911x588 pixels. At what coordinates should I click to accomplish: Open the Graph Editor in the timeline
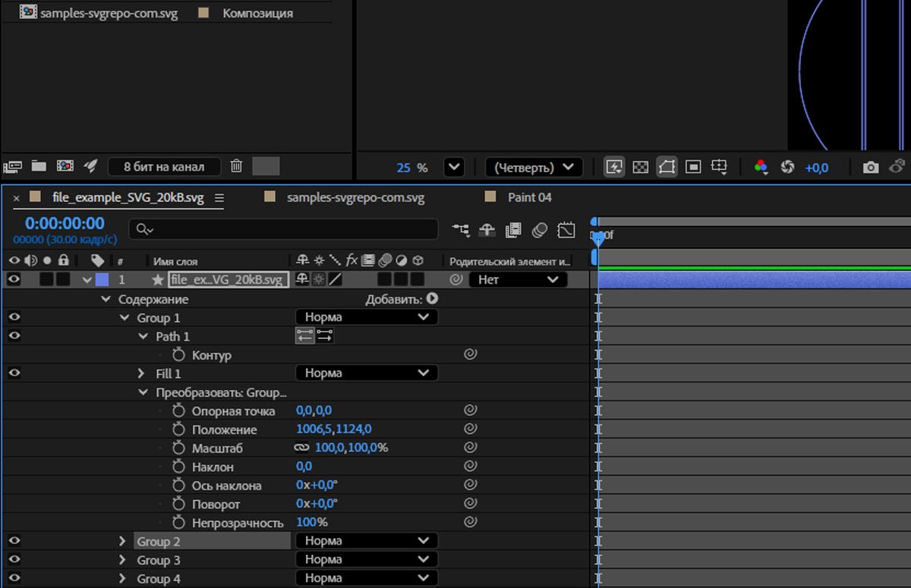pos(566,229)
